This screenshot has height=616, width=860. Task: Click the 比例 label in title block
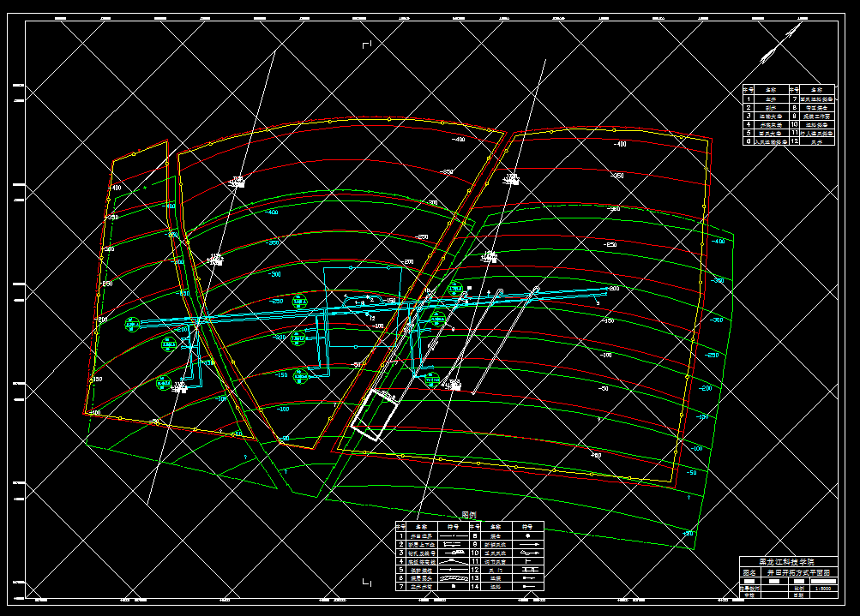coord(799,589)
